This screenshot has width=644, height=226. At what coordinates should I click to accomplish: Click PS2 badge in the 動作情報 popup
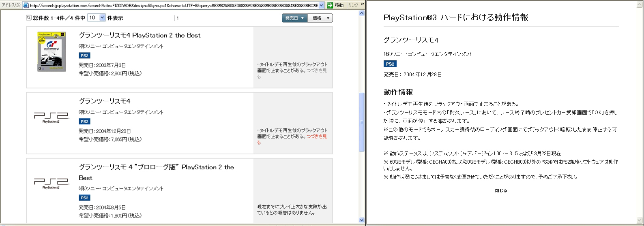[x=390, y=64]
